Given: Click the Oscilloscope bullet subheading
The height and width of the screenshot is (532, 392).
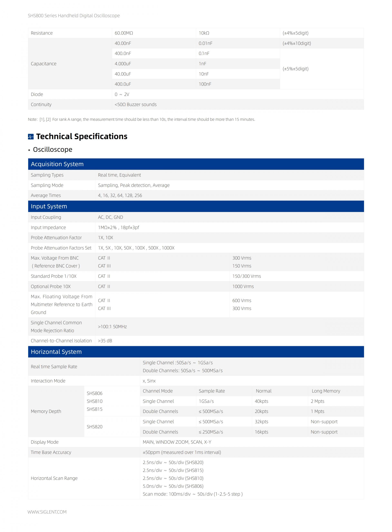Looking at the screenshot, I should (52, 149).
